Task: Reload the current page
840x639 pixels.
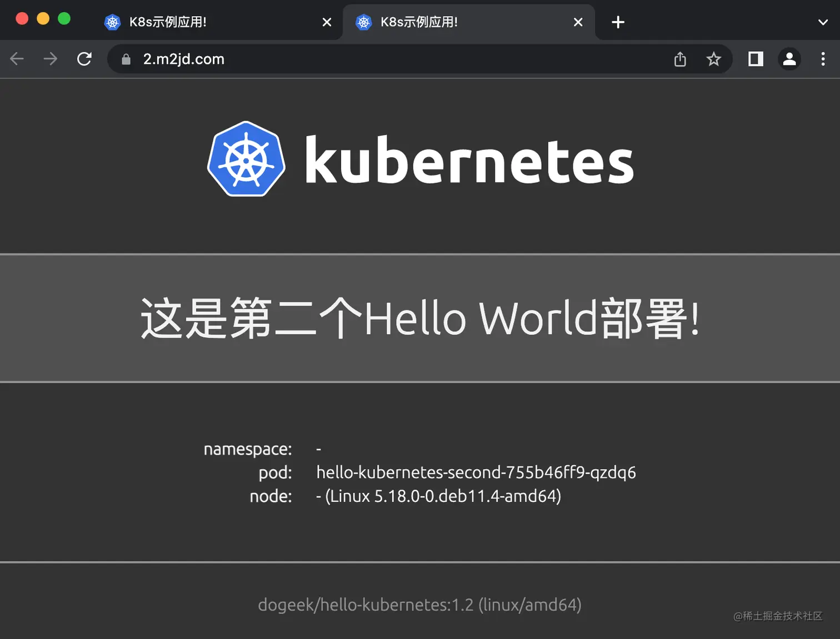Action: tap(84, 59)
